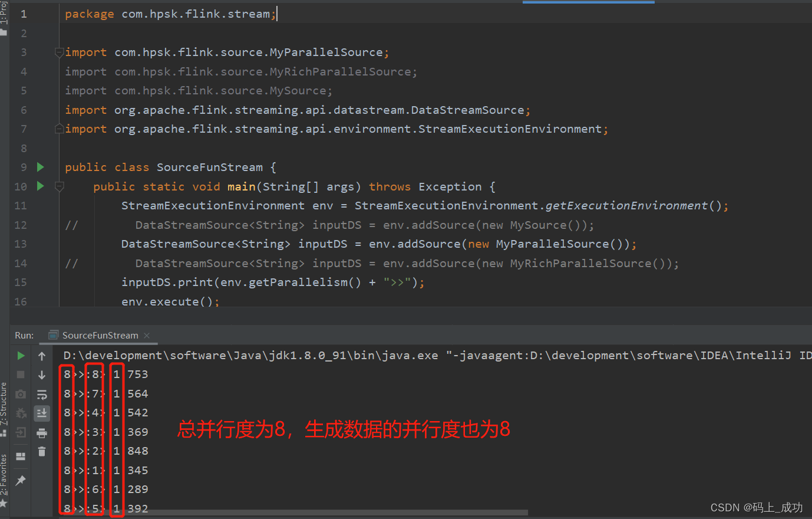The image size is (812, 519).
Task: Click the Down the Stack Trace arrow
Action: 42,375
